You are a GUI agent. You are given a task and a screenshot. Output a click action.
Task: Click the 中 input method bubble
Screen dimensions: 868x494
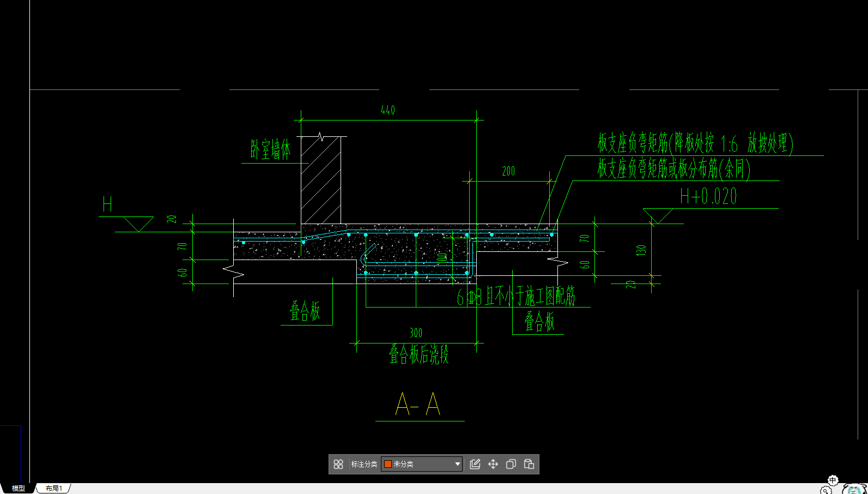833,480
